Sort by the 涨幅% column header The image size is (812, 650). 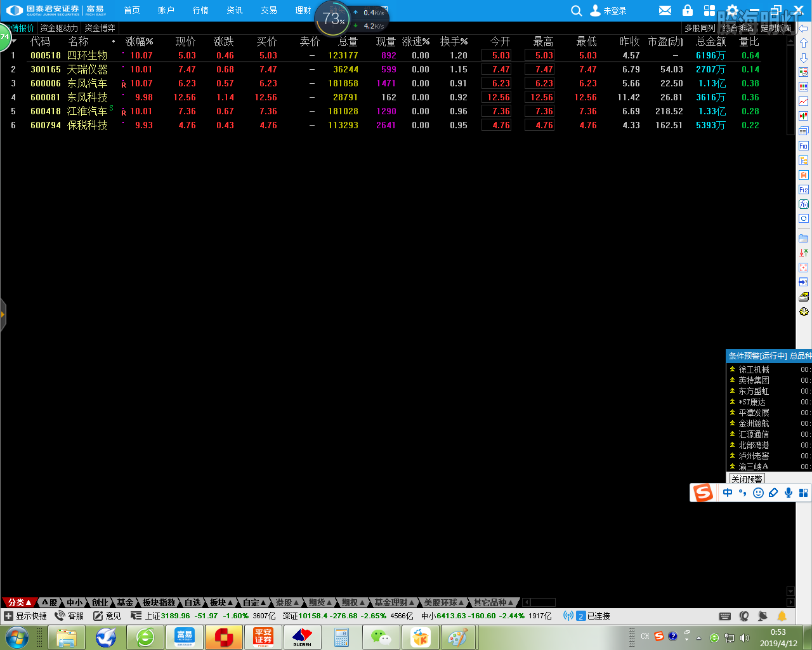139,41
